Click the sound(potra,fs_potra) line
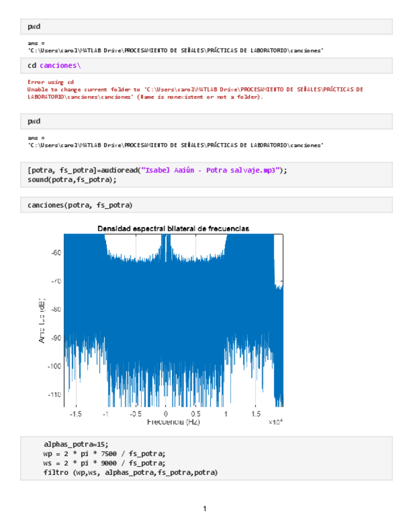This screenshot has height=532, width=411. tap(72, 179)
